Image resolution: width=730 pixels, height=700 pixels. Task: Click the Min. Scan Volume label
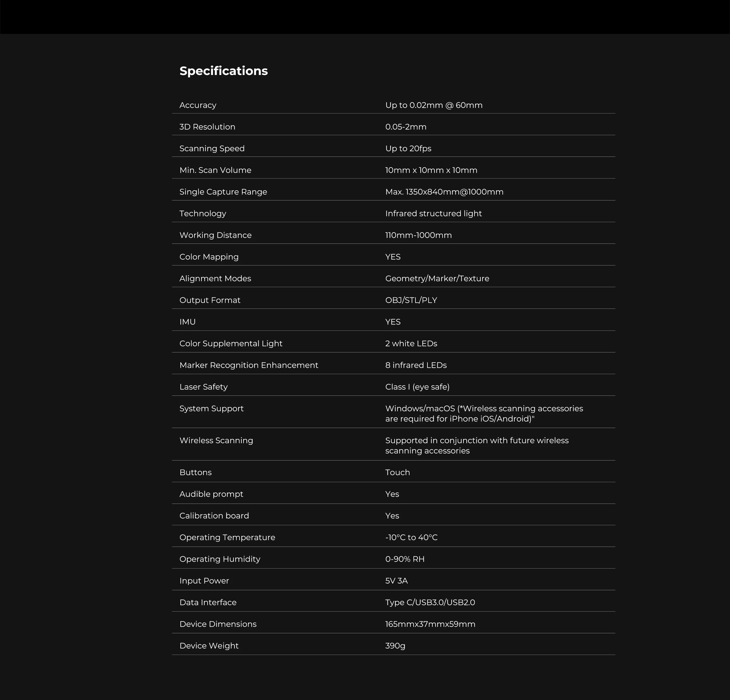[215, 170]
